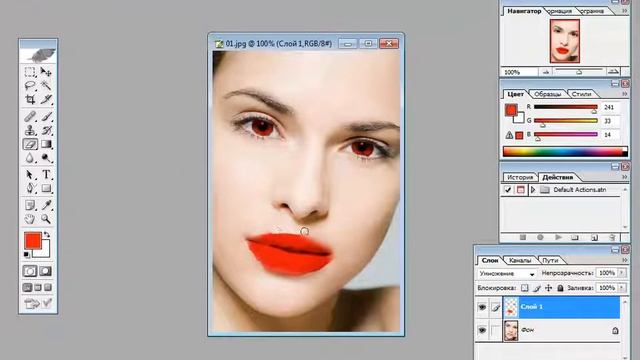Toggle lock position icon
This screenshot has width=640, height=360.
tap(549, 288)
